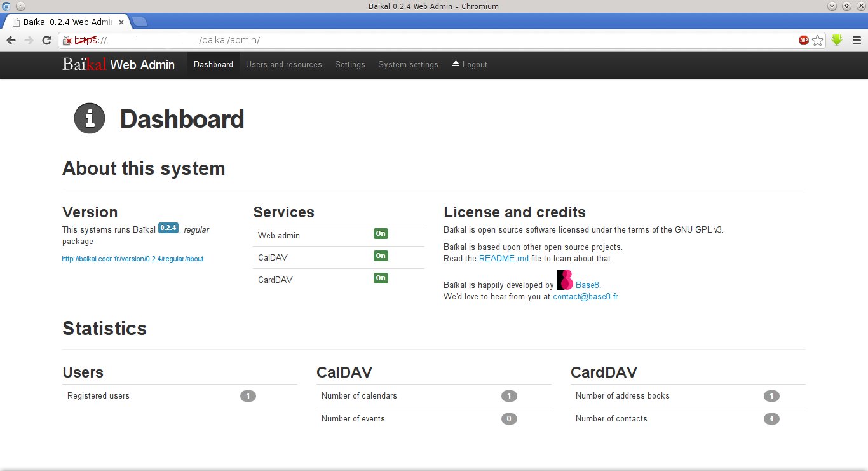868x471 pixels.
Task: Reload the Baïkal admin page
Action: pyautogui.click(x=46, y=40)
